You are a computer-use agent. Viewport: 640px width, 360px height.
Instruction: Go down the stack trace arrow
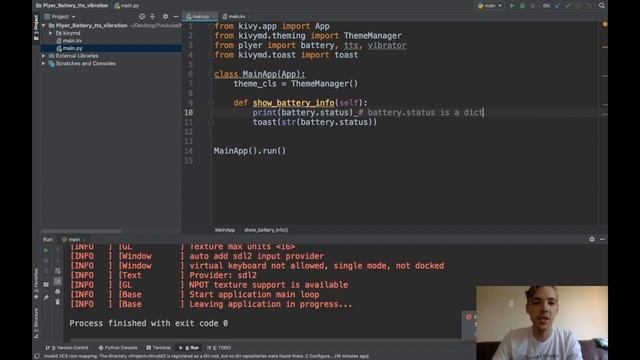pos(58,261)
